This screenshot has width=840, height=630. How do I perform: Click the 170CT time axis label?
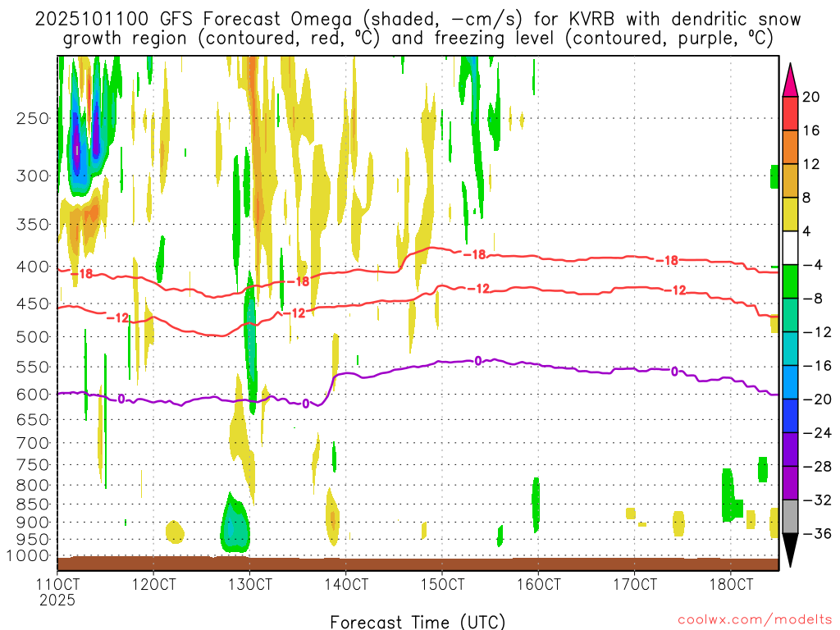point(635,584)
